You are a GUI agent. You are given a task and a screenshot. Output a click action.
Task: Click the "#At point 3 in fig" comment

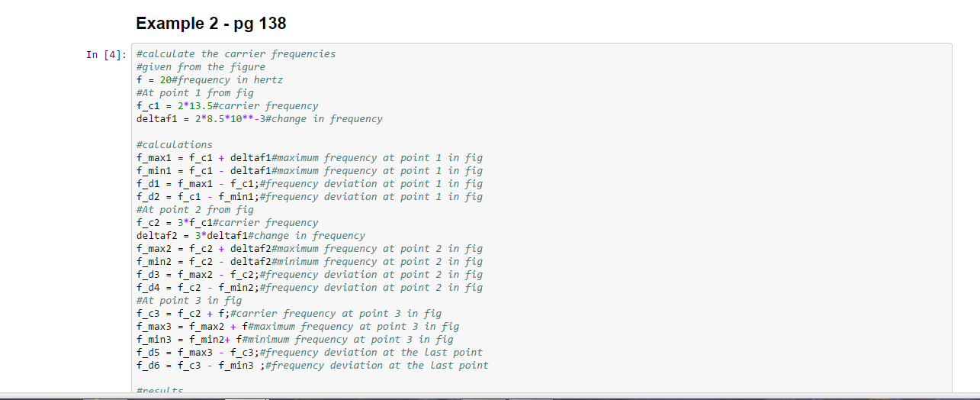pos(188,301)
